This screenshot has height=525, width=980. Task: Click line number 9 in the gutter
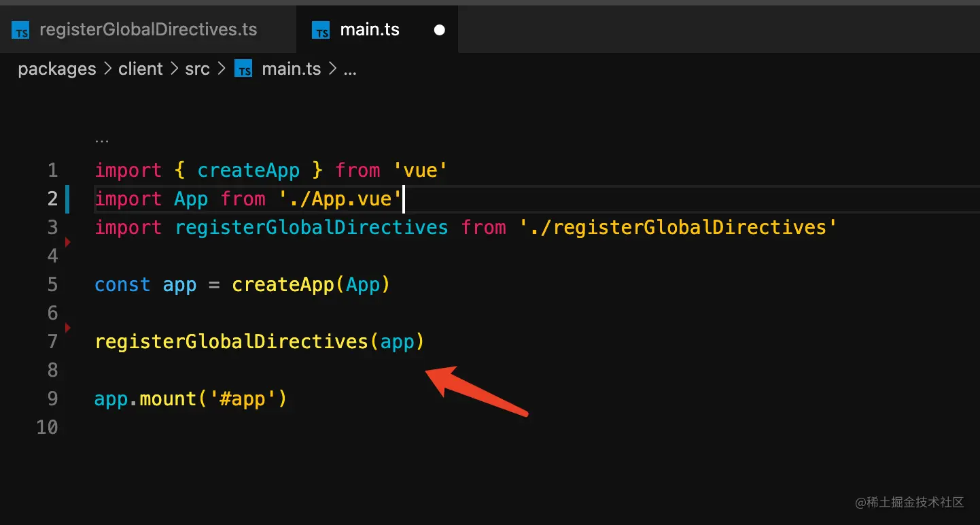click(x=52, y=399)
